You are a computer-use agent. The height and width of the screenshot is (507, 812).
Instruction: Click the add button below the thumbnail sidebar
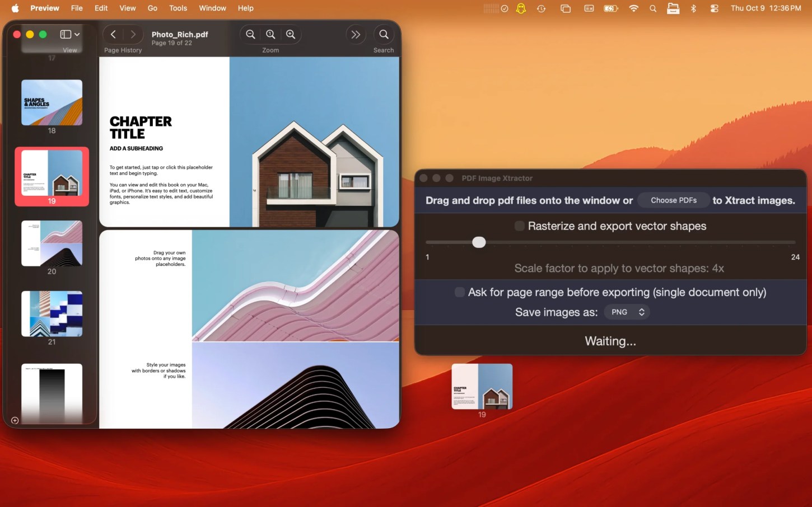(x=15, y=420)
